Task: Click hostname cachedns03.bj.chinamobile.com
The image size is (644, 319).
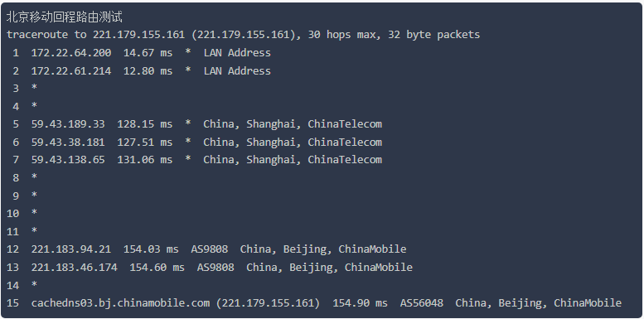Action: (120, 303)
